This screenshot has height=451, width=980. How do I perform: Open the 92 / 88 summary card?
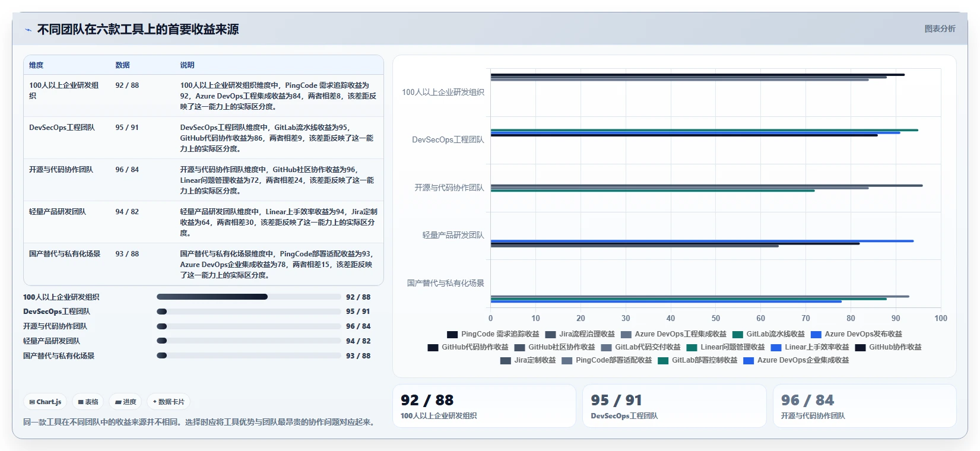click(484, 406)
